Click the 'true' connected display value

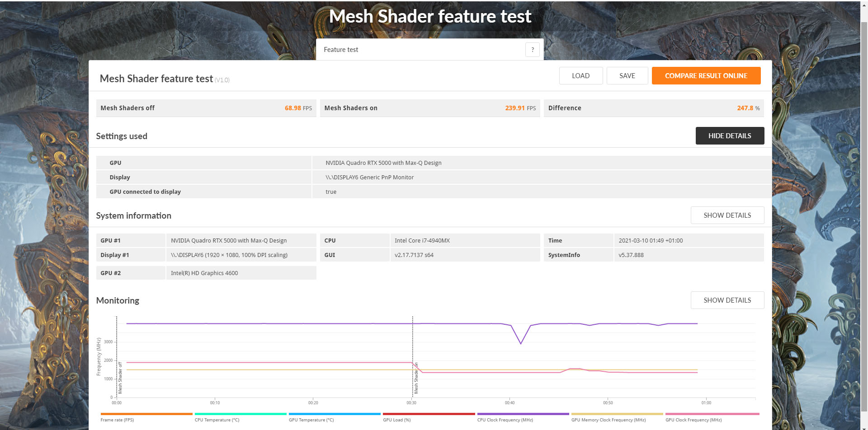pos(331,192)
